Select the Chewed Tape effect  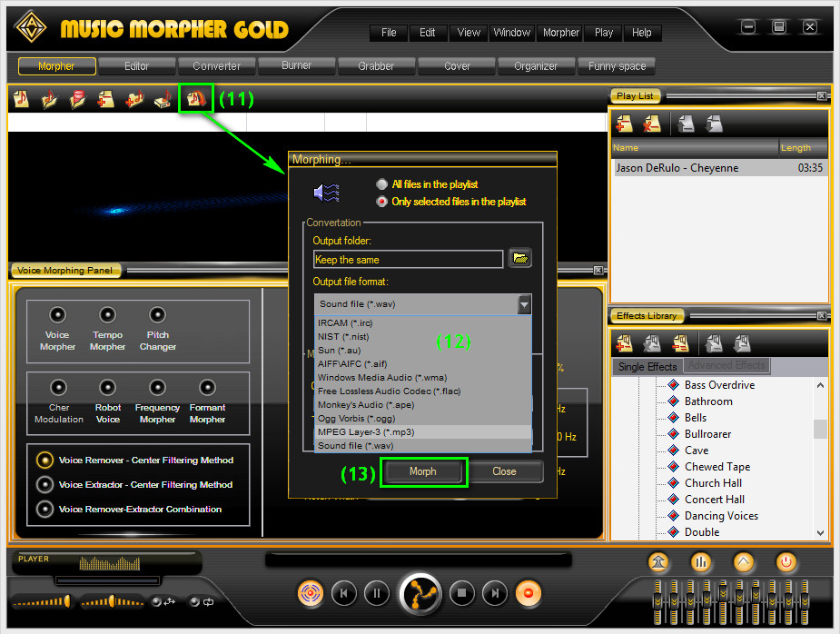point(716,467)
